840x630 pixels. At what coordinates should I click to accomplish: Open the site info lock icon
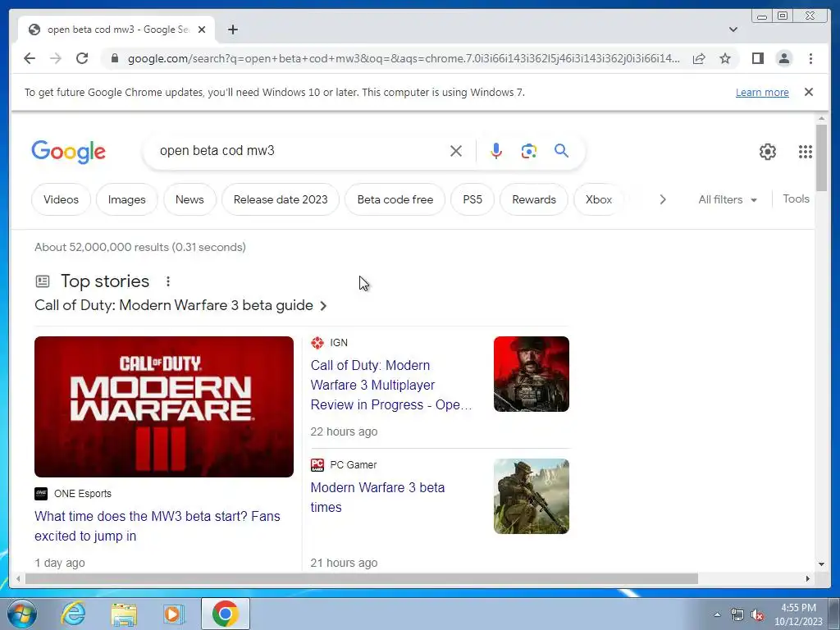tap(115, 58)
